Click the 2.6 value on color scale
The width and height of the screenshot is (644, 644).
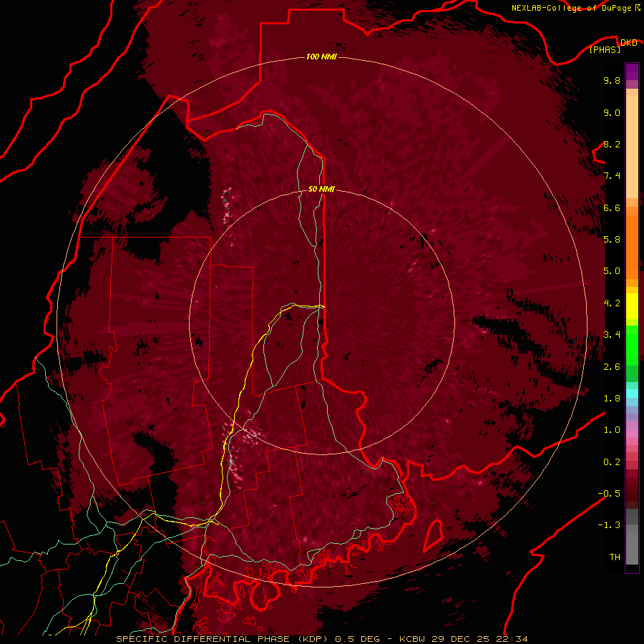pyautogui.click(x=612, y=367)
